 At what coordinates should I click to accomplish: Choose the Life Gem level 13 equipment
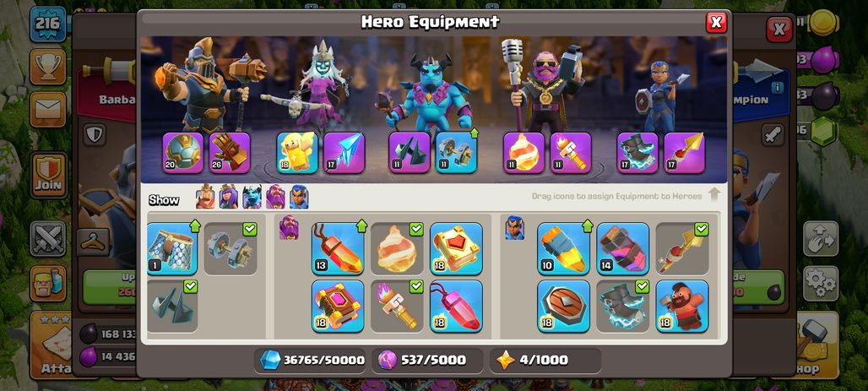338,248
